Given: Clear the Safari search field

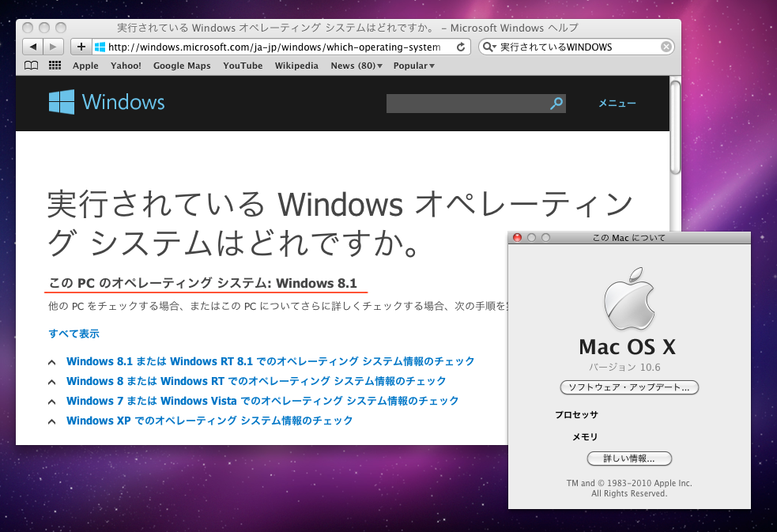Looking at the screenshot, I should tap(666, 47).
